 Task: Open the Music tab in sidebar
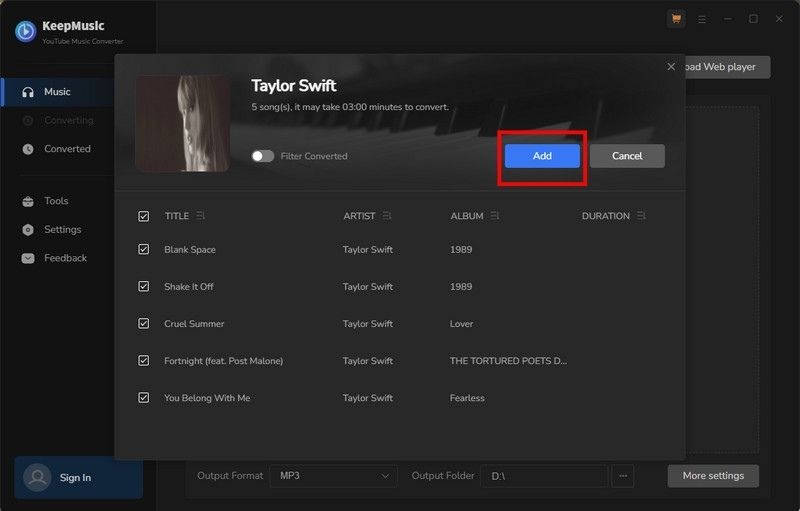pyautogui.click(x=57, y=92)
